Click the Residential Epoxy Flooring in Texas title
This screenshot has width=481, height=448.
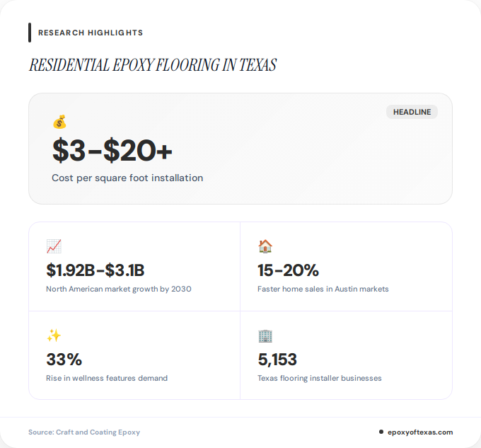[x=152, y=65]
